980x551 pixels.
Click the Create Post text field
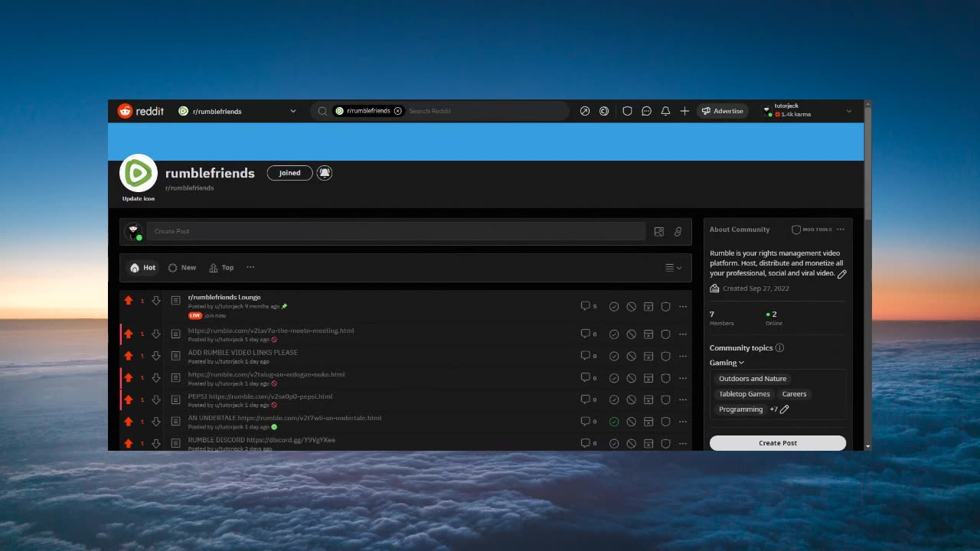click(396, 231)
